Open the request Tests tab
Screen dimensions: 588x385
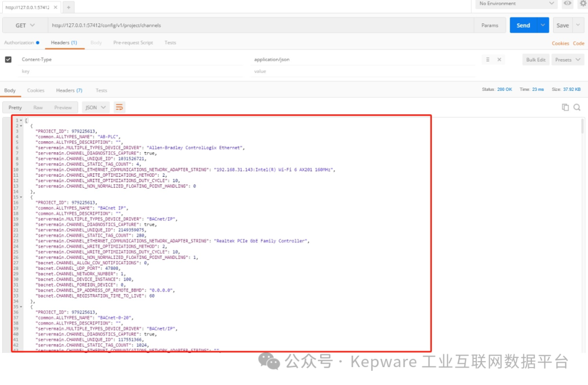[170, 43]
